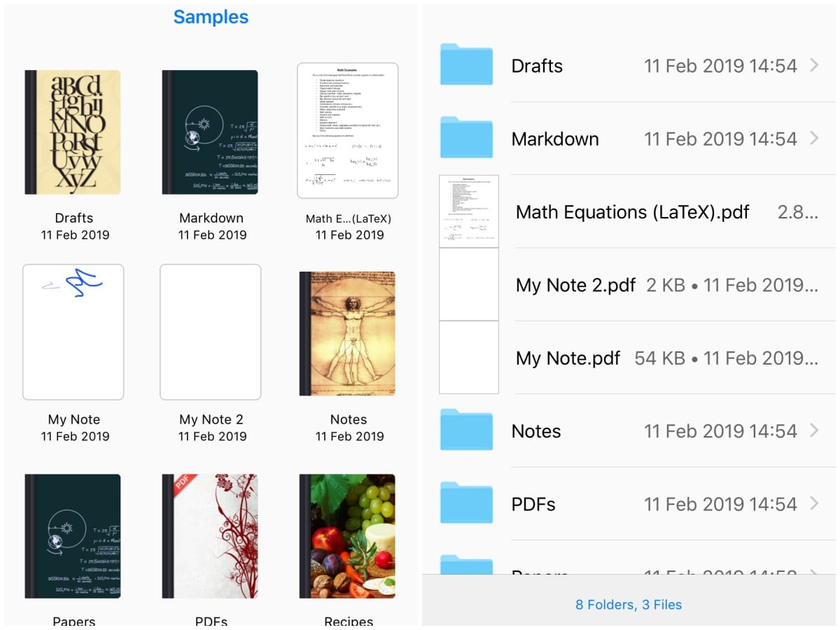Open the Notes notebook with Vitruvian Man cover
This screenshot has width=840, height=630.
click(x=347, y=334)
